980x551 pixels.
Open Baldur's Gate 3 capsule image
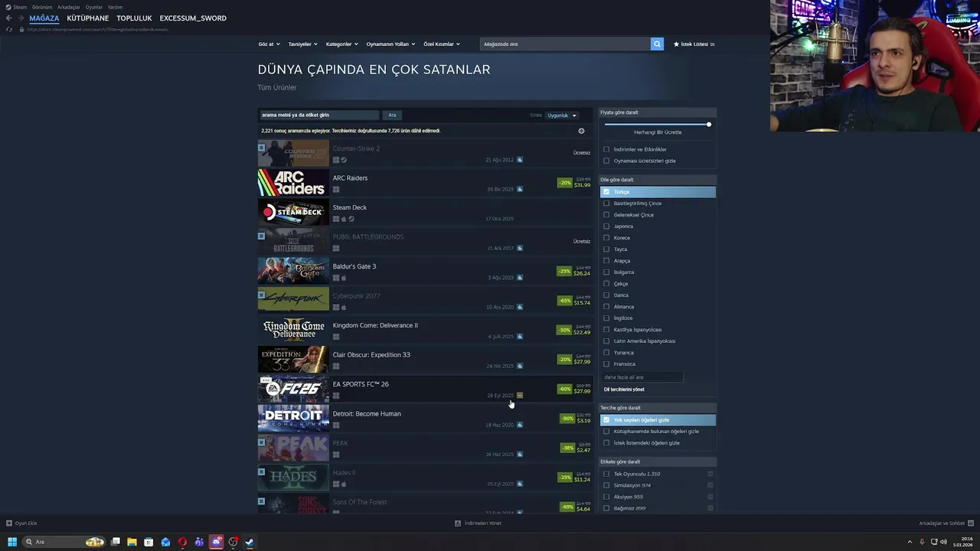click(293, 271)
